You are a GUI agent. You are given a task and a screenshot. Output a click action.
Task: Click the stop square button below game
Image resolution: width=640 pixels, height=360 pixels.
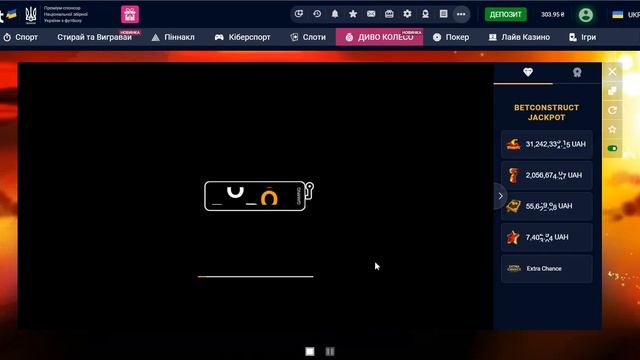pos(310,351)
